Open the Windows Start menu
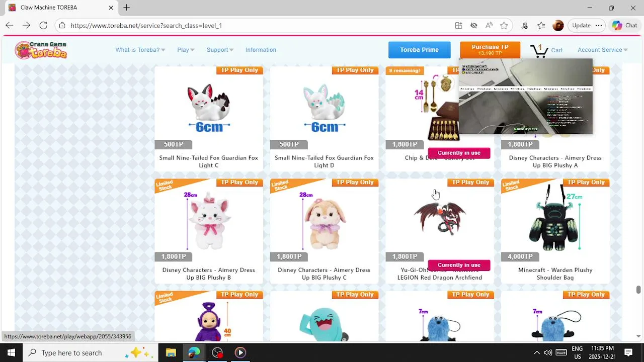 tap(11, 352)
